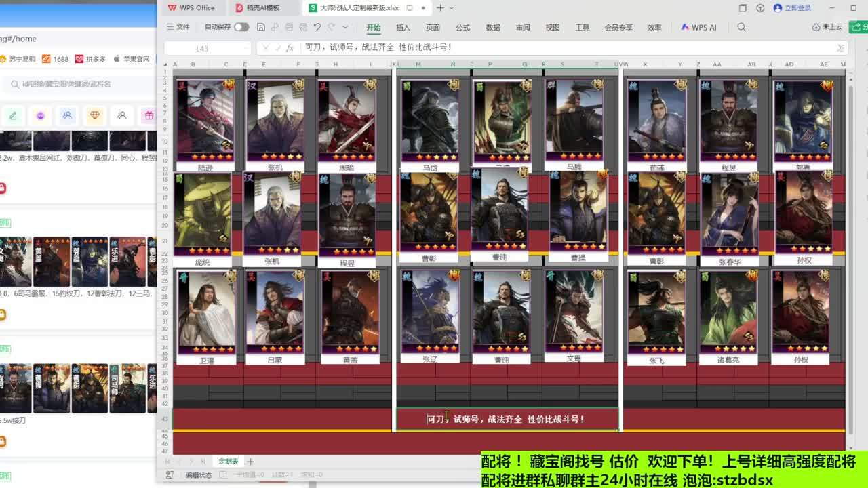Viewport: 868px width, 488px height.
Task: Expand the formula bar collapse toggle
Action: [x=841, y=48]
